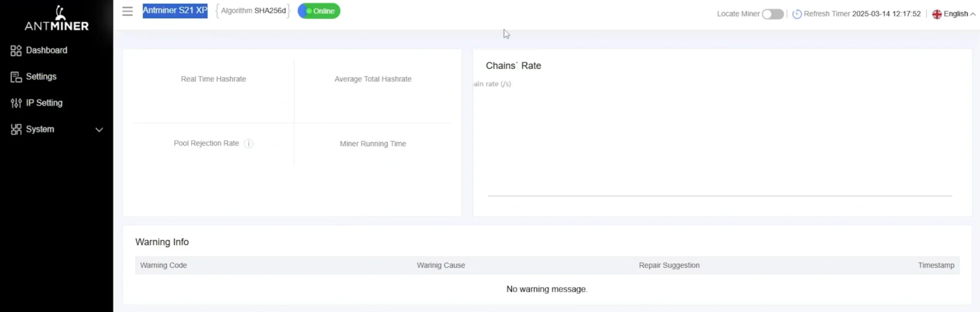Screen dimensions: 980x312
Task: Click the Average Total Hashrate label
Action: coord(373,79)
